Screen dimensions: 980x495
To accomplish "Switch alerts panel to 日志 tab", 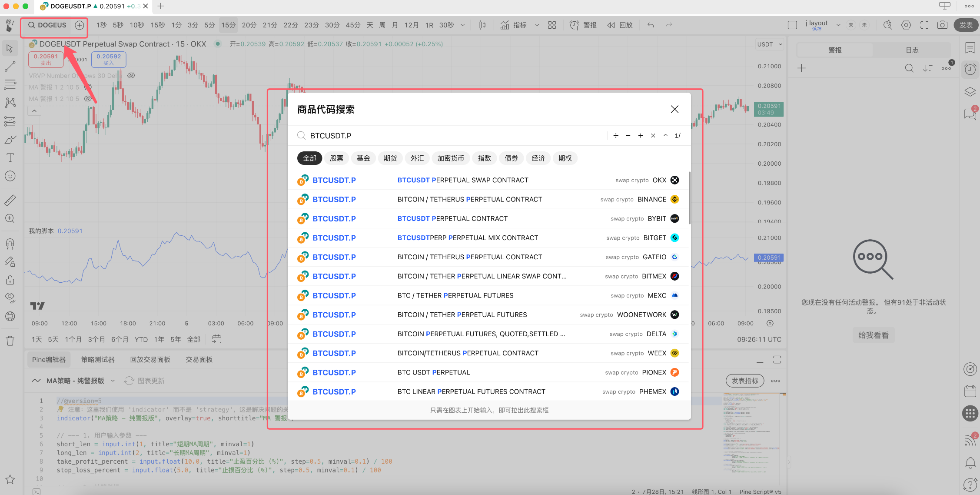I will [912, 50].
